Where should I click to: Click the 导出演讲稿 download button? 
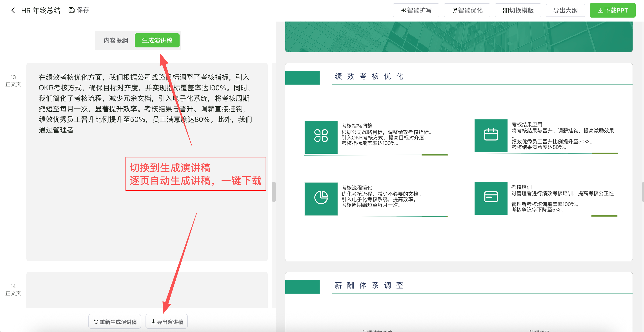click(x=167, y=322)
